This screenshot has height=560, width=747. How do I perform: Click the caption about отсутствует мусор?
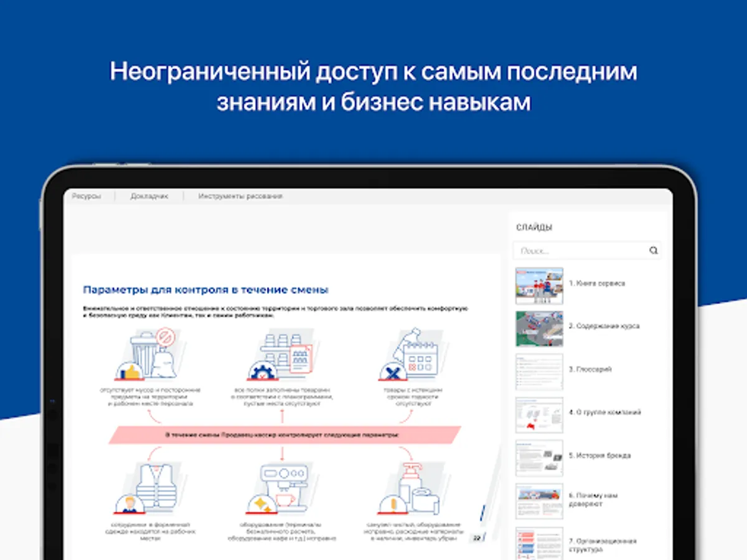point(150,396)
